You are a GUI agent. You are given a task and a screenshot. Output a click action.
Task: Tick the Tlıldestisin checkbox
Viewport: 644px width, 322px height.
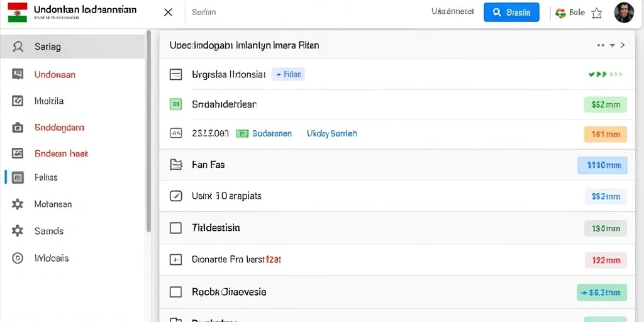click(176, 228)
